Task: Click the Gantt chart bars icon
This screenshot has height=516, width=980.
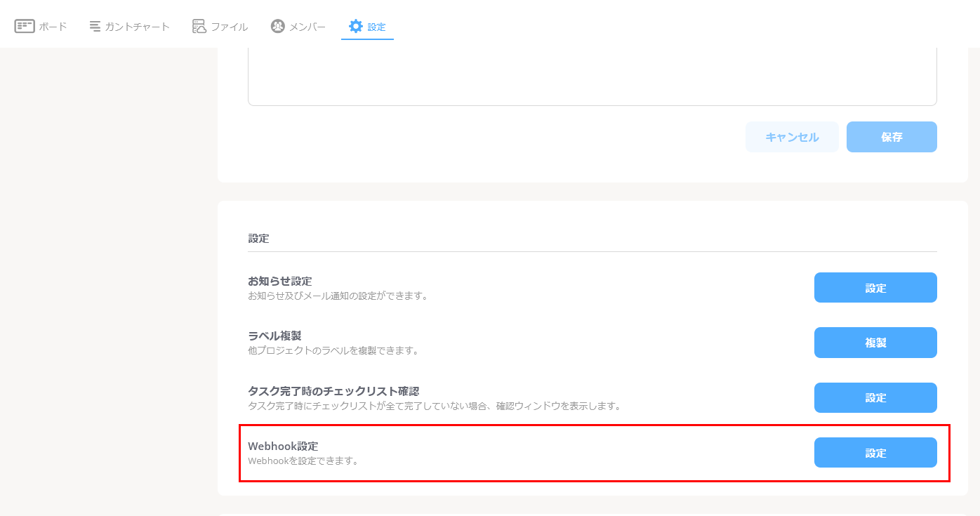Action: coord(95,27)
